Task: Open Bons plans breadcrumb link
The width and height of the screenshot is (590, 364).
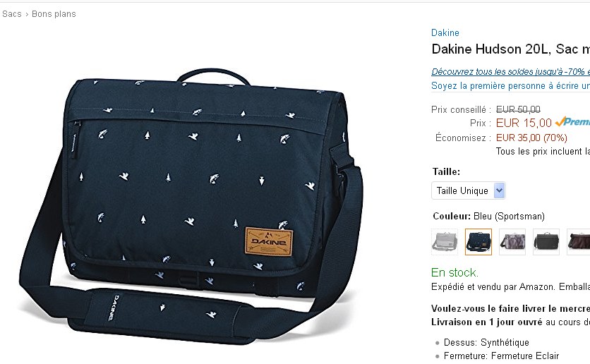Action: [54, 14]
